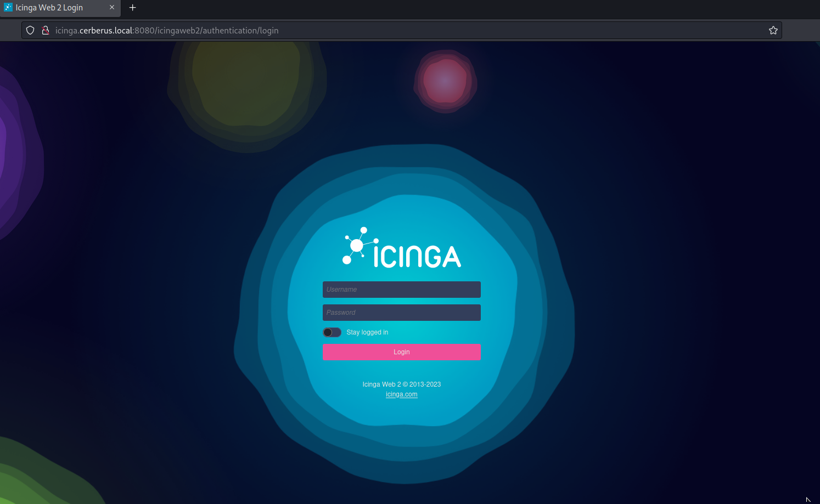Enable the Stay logged in toggle
The image size is (820, 504).
point(332,332)
